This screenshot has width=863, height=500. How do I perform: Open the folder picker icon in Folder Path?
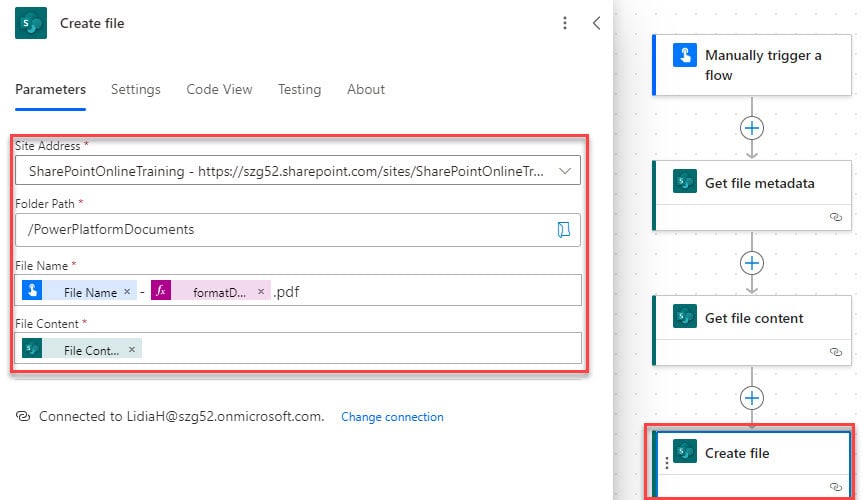[564, 230]
